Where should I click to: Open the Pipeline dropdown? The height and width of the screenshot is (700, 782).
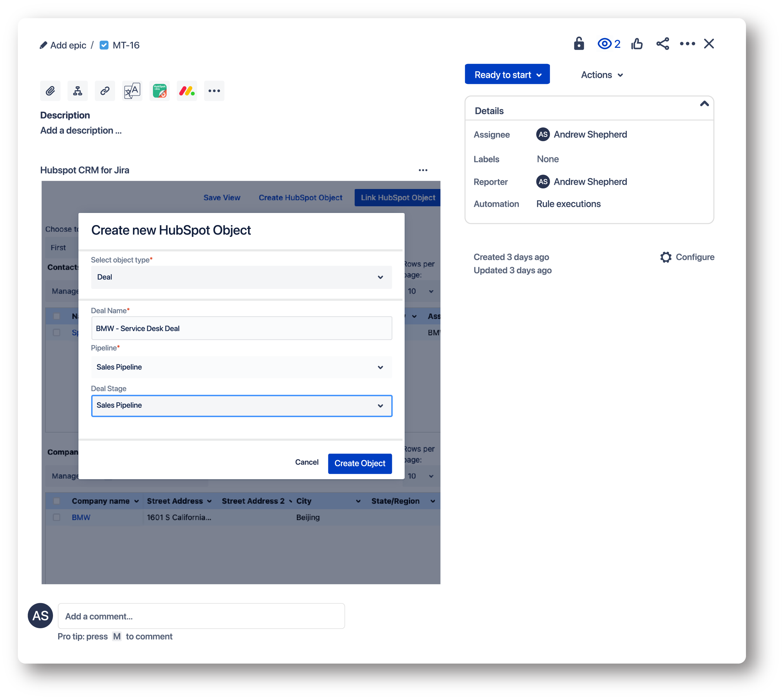242,367
